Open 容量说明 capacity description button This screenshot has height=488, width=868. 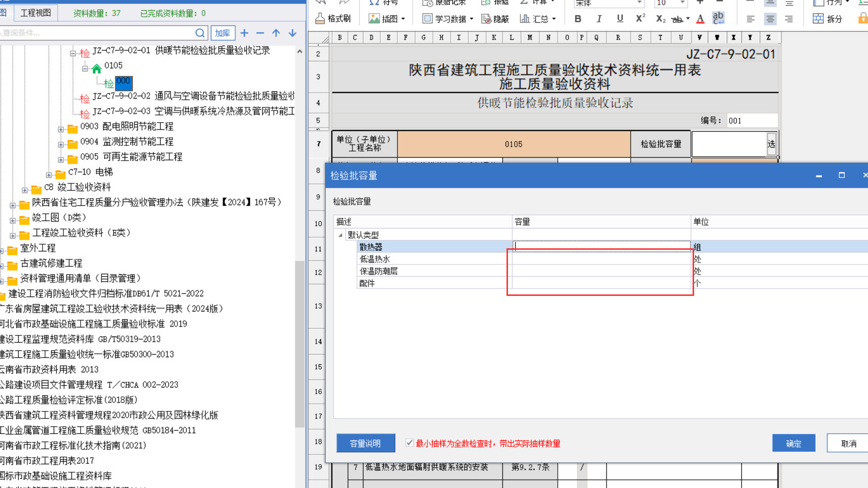(x=365, y=443)
